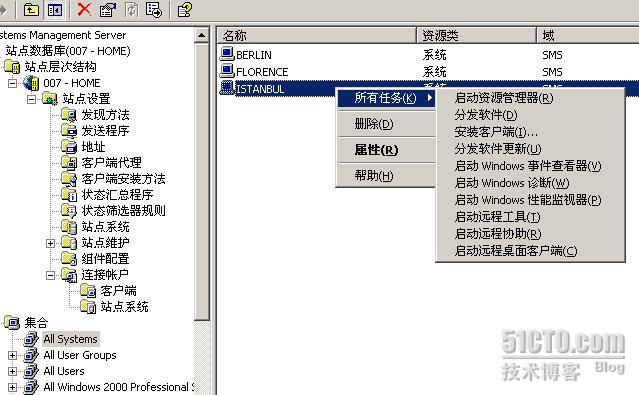Screen dimensions: 639x395
Task: Select 启动资源管理器(R) in the submenu
Action: click(x=530, y=98)
